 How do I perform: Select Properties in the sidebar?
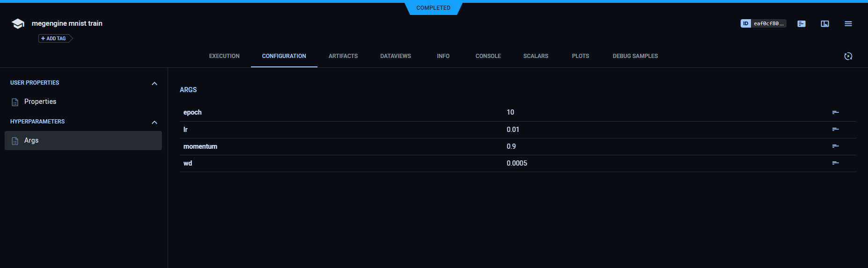[40, 101]
